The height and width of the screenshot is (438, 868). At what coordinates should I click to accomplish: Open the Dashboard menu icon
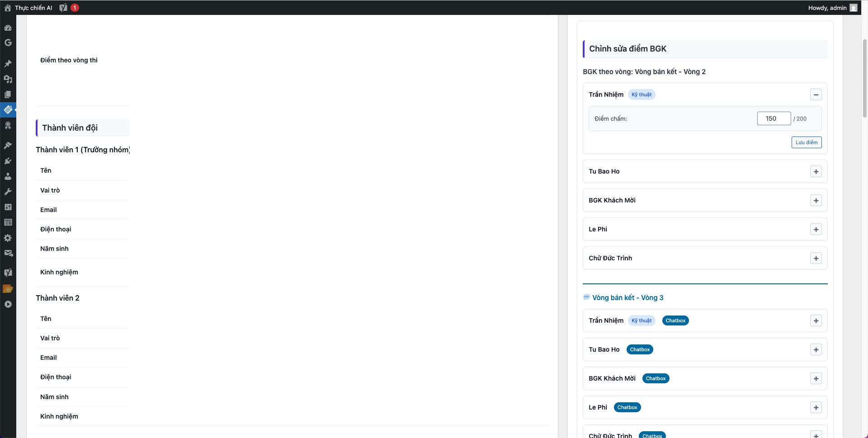[x=8, y=28]
